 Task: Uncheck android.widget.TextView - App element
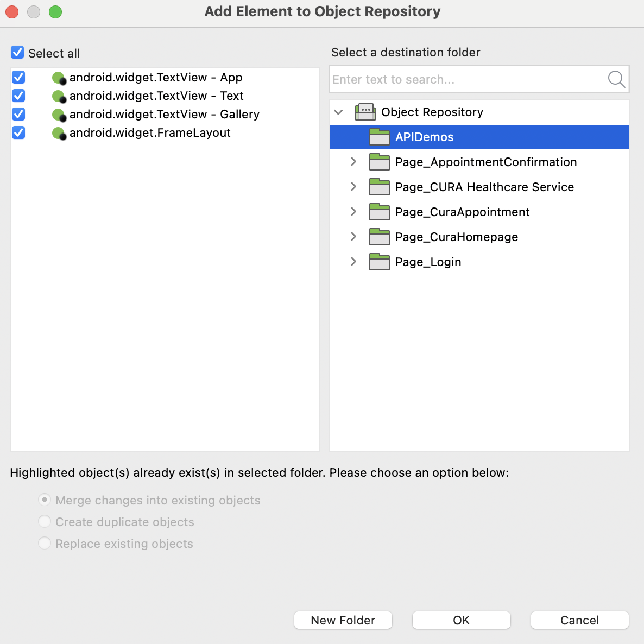pyautogui.click(x=18, y=77)
